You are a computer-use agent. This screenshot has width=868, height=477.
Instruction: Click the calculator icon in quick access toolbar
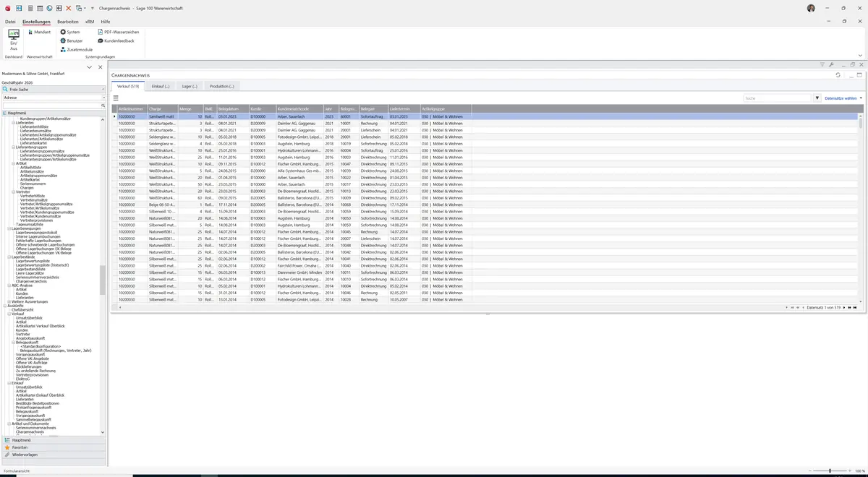30,8
